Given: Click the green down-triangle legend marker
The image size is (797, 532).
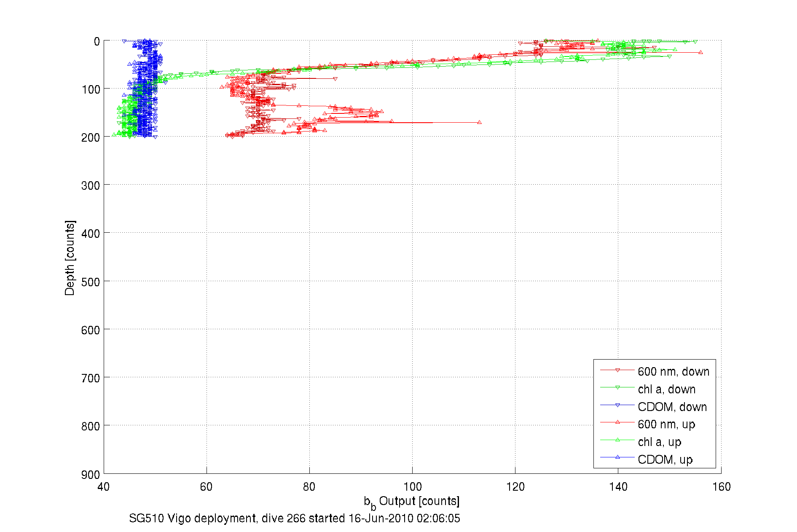Looking at the screenshot, I should pos(617,387).
